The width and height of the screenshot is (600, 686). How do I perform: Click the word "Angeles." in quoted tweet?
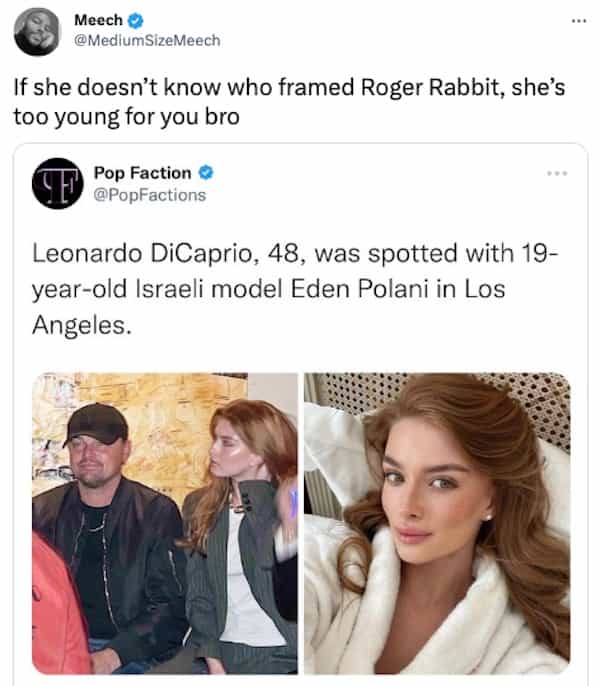coord(92,321)
